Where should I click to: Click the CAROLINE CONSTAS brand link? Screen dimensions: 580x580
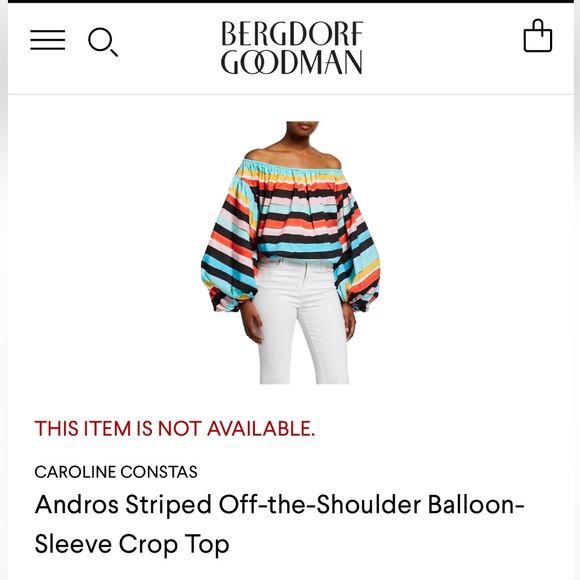(x=116, y=472)
